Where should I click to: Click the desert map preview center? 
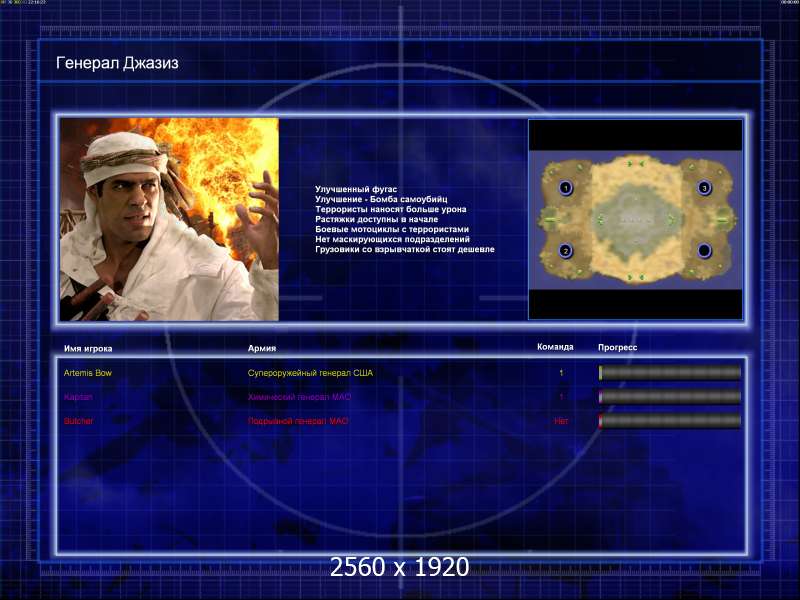(x=635, y=219)
